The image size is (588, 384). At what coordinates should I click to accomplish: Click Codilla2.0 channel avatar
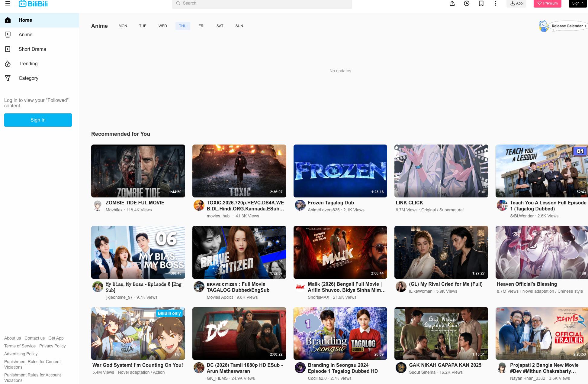point(300,368)
